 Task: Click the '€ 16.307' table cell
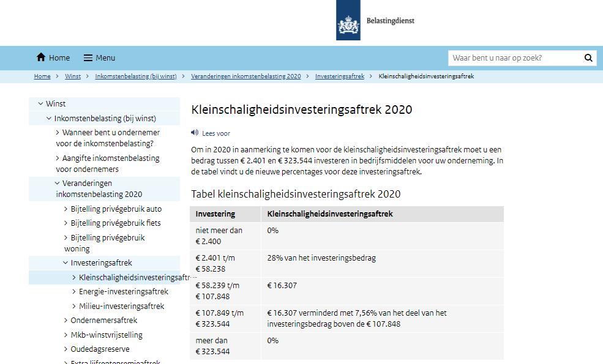[383, 291]
